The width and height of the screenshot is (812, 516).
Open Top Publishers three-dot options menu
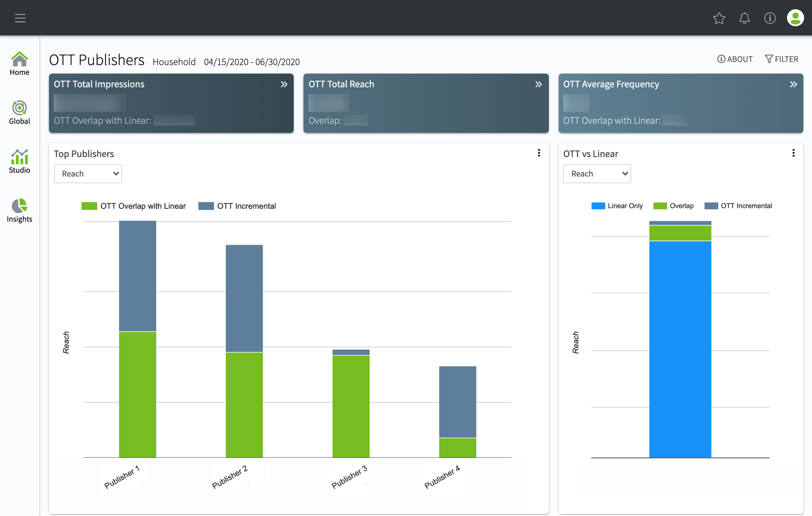pos(539,153)
